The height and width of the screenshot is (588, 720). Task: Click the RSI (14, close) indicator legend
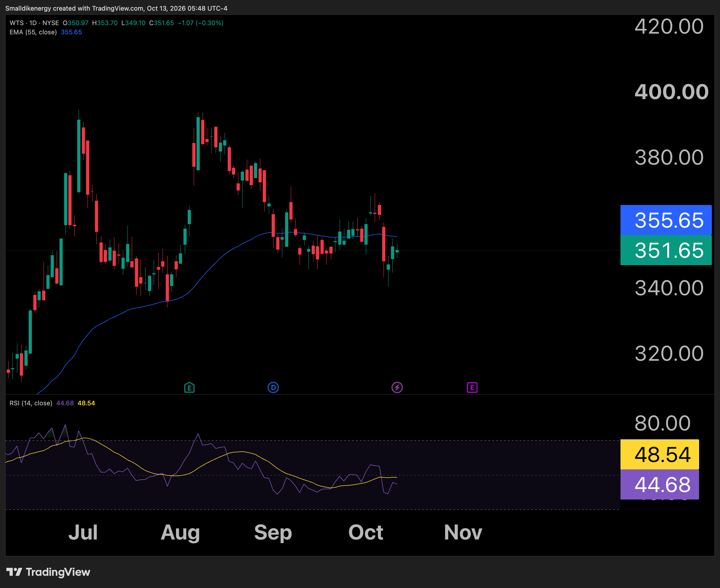pyautogui.click(x=31, y=403)
